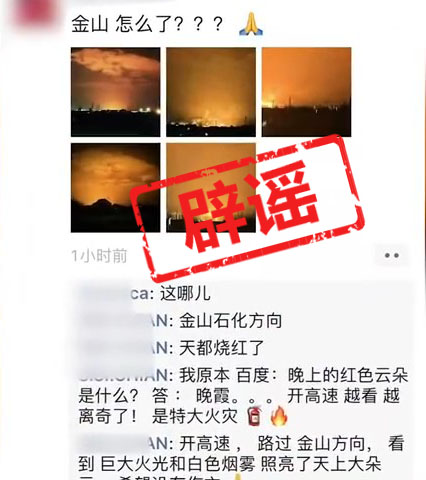Open third photo in the top row
Screen dimensions: 426x480
(x=306, y=92)
